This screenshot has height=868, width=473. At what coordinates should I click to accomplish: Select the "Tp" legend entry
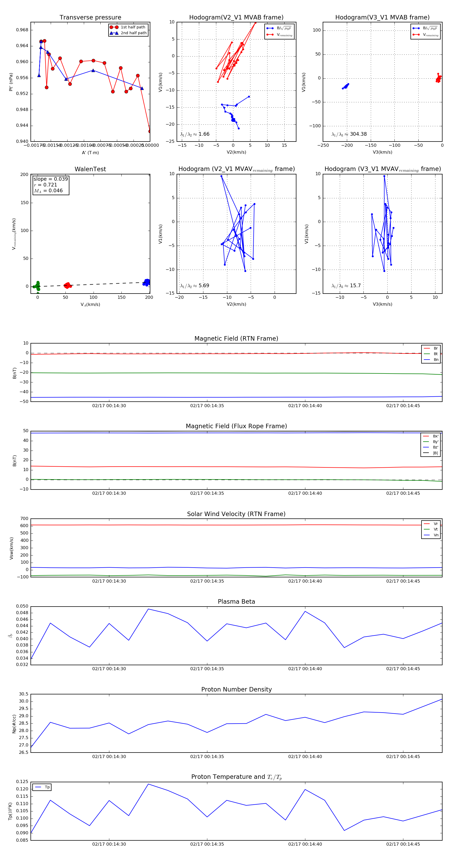click(42, 788)
